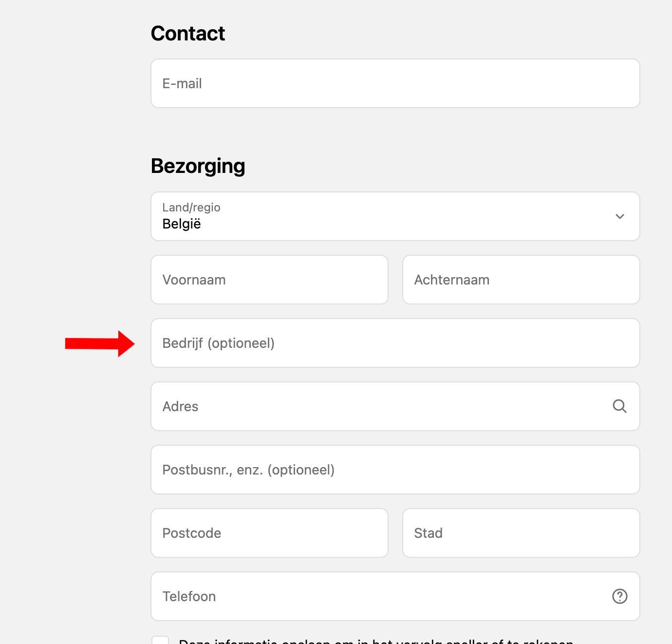Click the question mark help icon

619,596
